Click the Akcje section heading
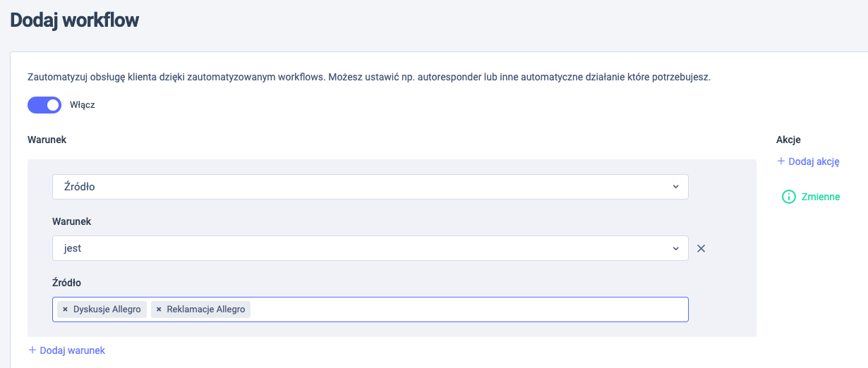The image size is (868, 368). (x=788, y=140)
